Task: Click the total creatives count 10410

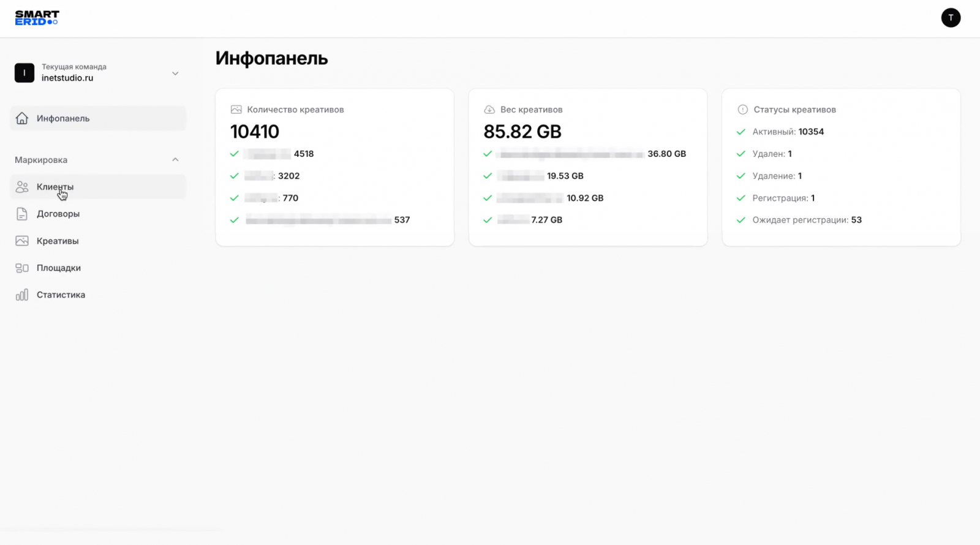Action: point(255,132)
